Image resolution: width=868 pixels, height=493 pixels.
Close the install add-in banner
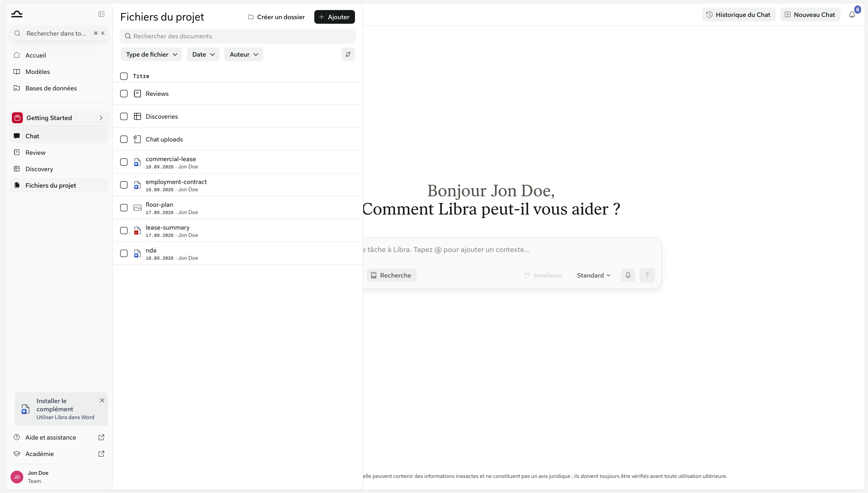point(102,401)
